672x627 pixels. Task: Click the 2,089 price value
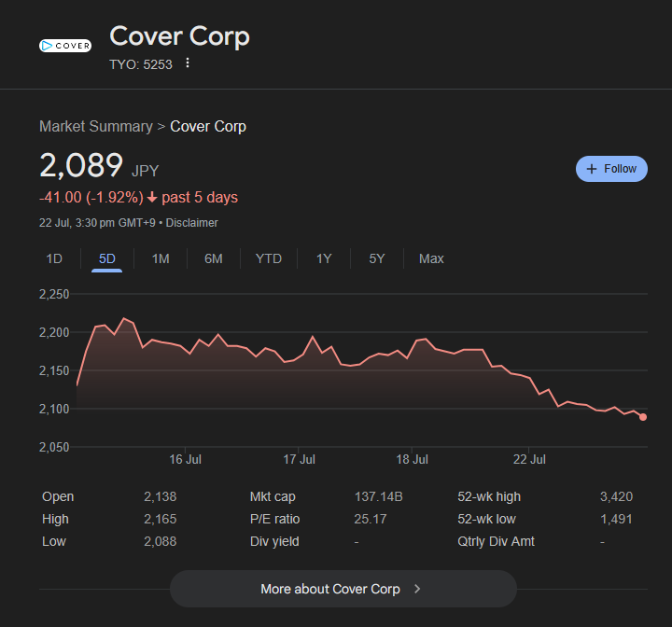[81, 165]
